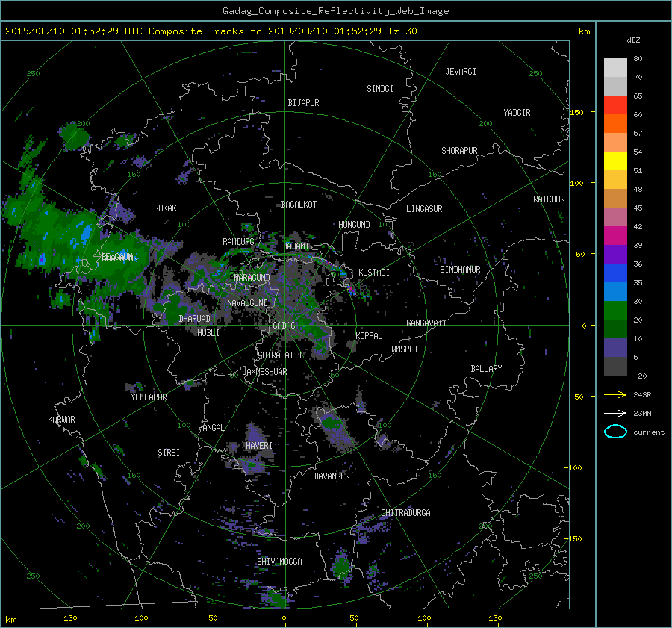Click the BIJAPUR city label
The image size is (672, 628).
coord(303,103)
